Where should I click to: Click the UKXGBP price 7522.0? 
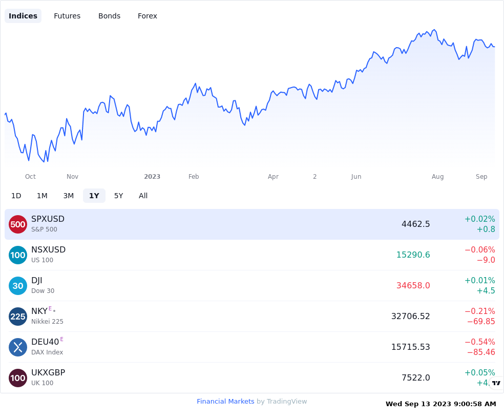pyautogui.click(x=415, y=377)
